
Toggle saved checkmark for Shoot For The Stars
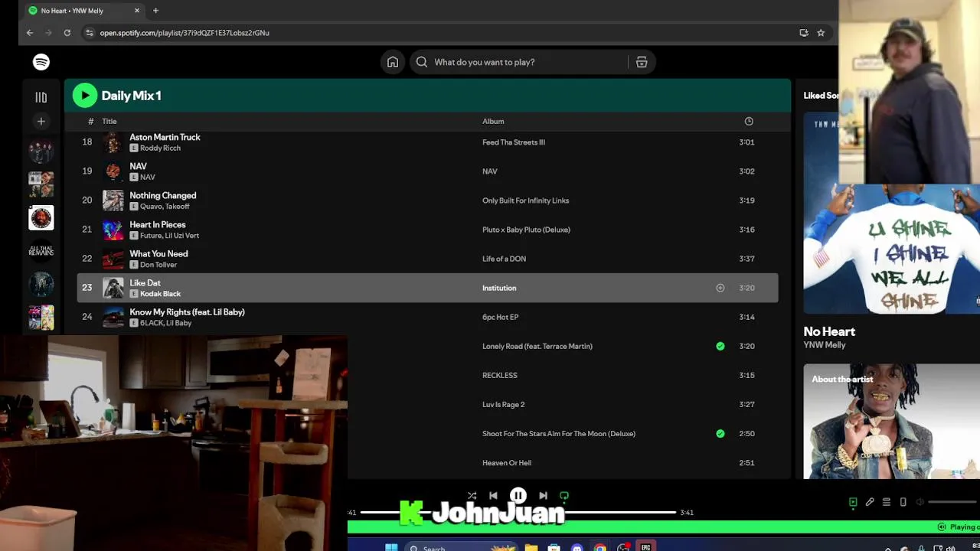click(720, 433)
